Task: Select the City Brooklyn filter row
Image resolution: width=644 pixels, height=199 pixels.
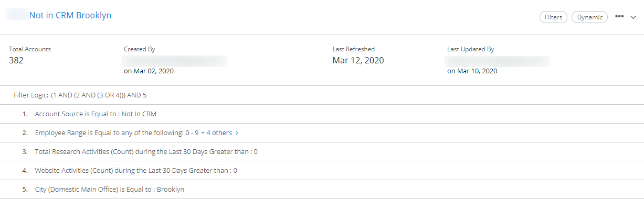Action: coord(322,190)
